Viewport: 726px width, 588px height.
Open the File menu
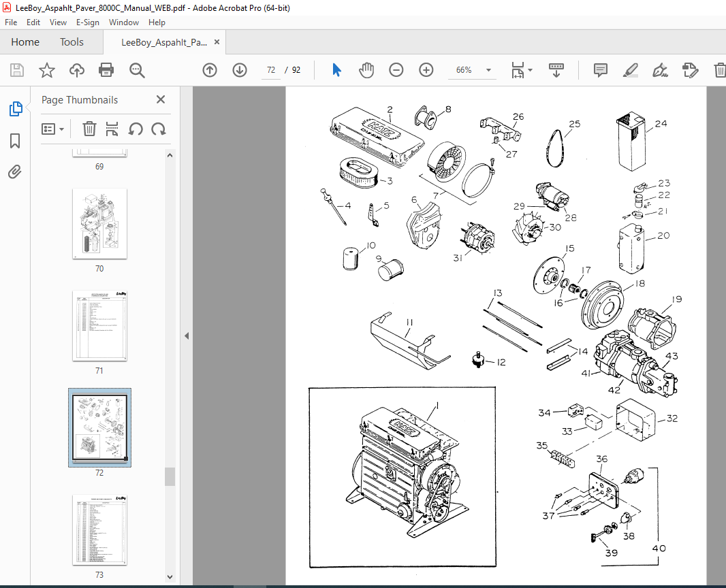[x=11, y=22]
